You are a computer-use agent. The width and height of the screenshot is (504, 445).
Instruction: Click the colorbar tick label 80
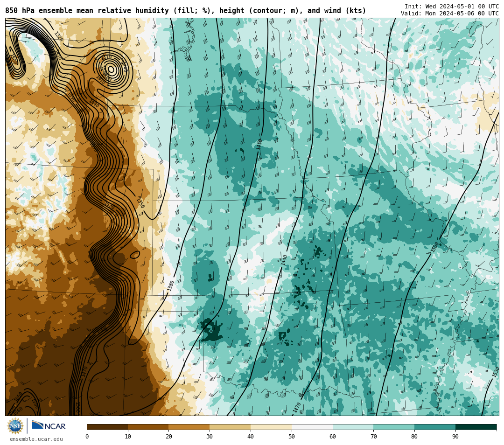tap(414, 436)
